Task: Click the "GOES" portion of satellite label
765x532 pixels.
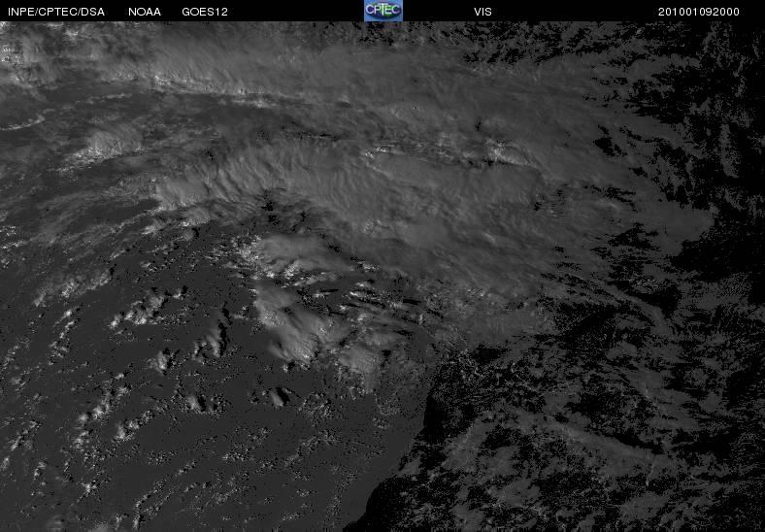Action: point(199,12)
